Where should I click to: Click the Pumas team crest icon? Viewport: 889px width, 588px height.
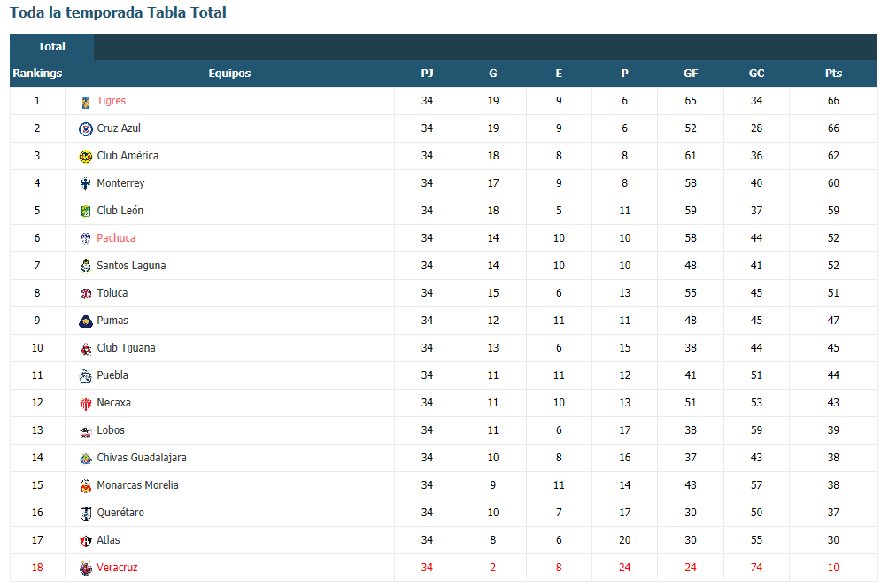pyautogui.click(x=86, y=321)
